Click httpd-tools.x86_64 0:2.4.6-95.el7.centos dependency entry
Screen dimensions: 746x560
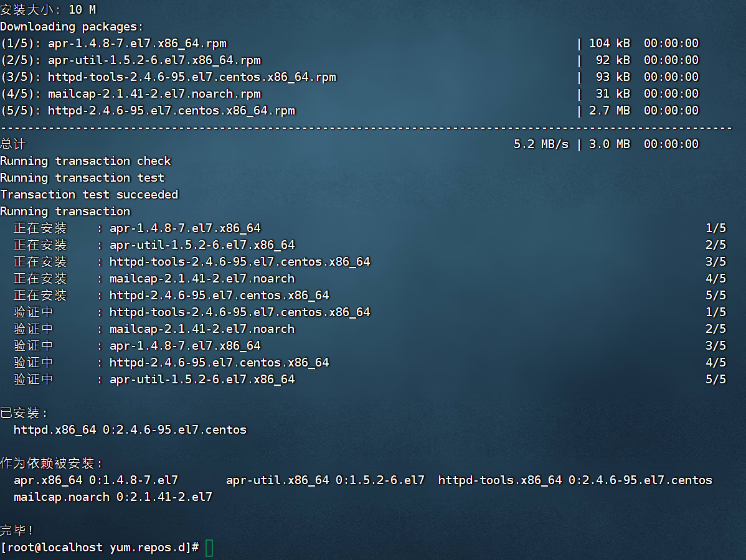575,480
